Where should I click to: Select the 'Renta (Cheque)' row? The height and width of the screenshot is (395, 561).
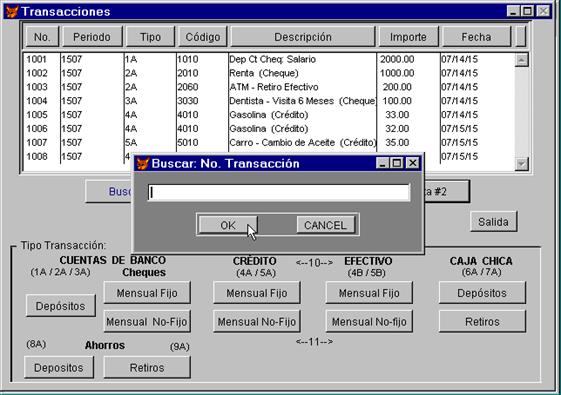pyautogui.click(x=269, y=73)
